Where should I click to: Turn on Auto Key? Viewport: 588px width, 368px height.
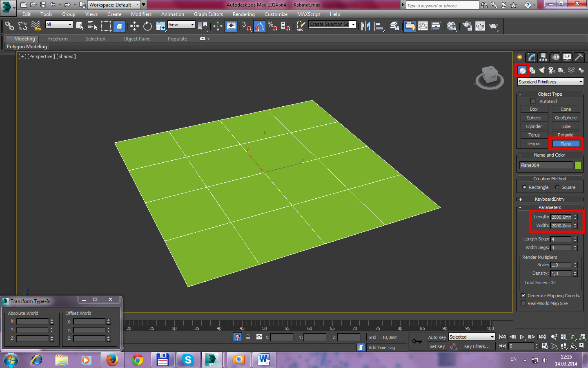pyautogui.click(x=437, y=337)
